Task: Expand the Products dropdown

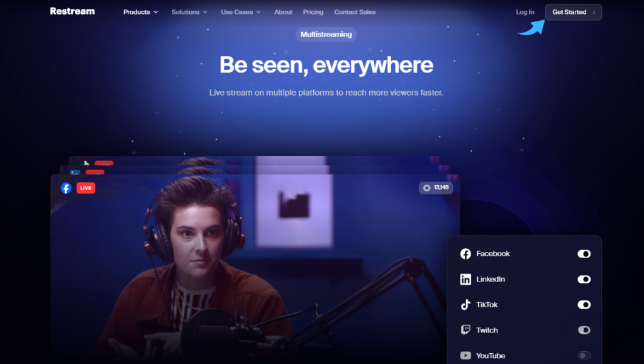Action: [140, 11]
